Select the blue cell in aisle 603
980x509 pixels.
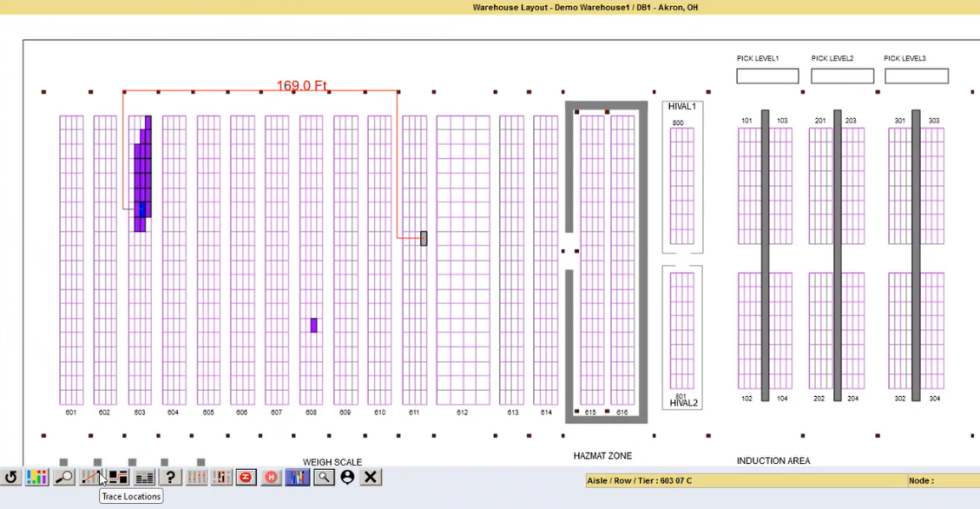[x=142, y=209]
